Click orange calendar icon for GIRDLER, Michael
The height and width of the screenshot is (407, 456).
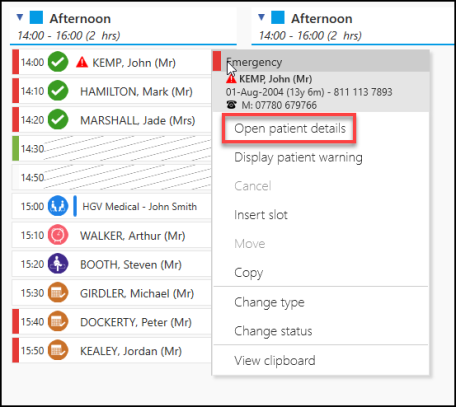click(58, 293)
